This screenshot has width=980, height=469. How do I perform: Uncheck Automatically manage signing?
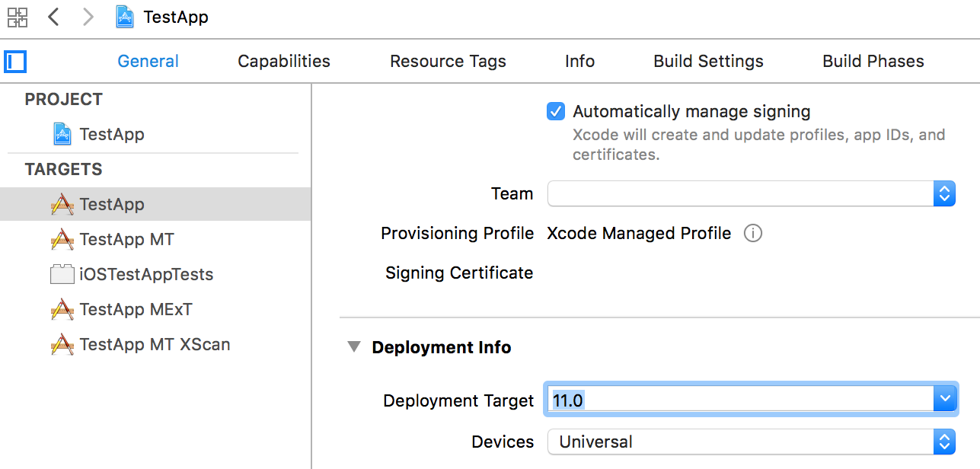(556, 112)
